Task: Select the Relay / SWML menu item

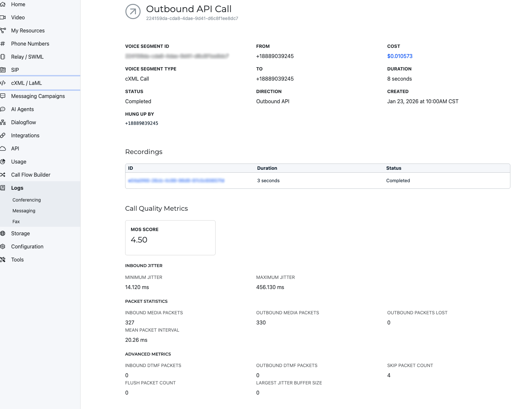Action: (27, 57)
